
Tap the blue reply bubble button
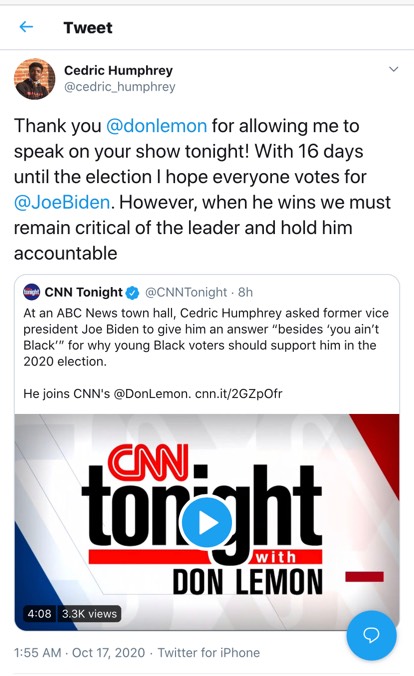tap(371, 635)
